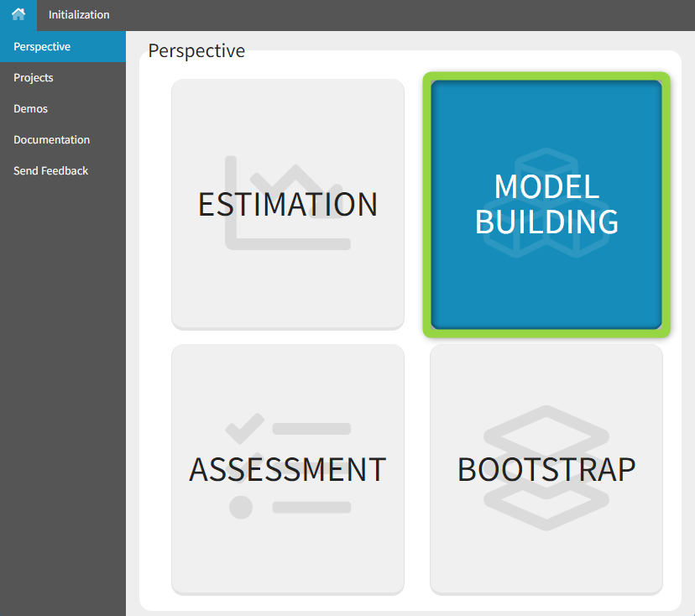695x616 pixels.
Task: Click the Home icon in top bar
Action: [x=18, y=14]
